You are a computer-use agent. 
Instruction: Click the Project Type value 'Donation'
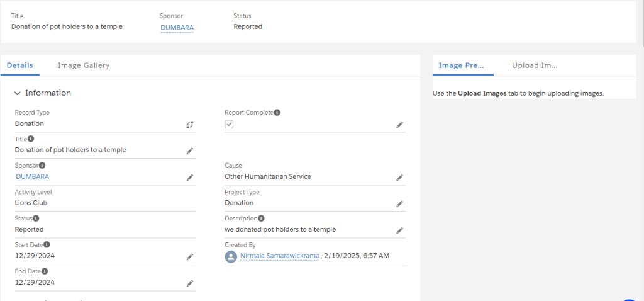tap(239, 203)
